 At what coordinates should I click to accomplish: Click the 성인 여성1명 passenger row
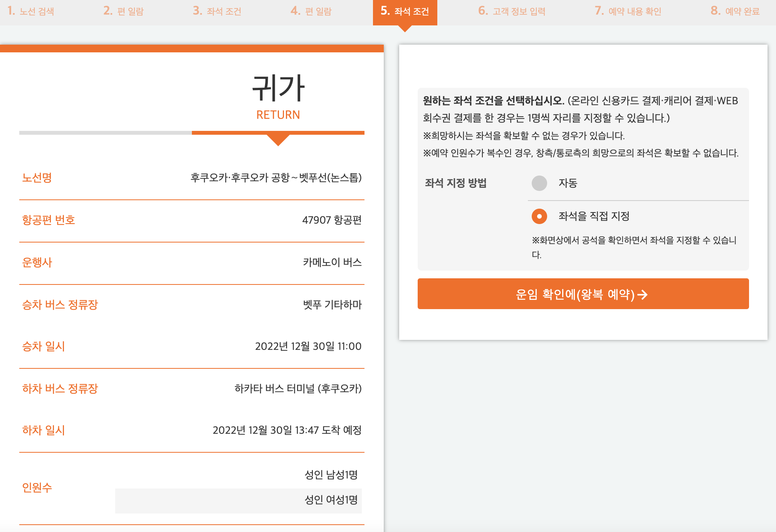[331, 500]
